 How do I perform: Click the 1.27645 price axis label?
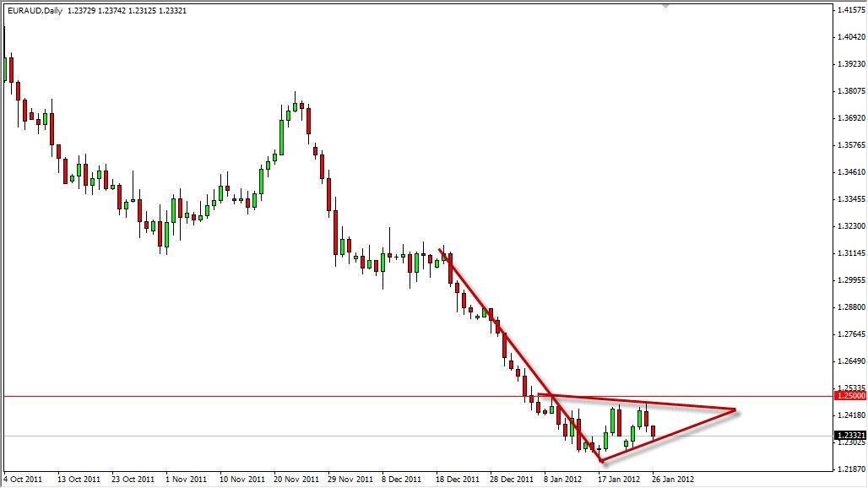point(851,334)
